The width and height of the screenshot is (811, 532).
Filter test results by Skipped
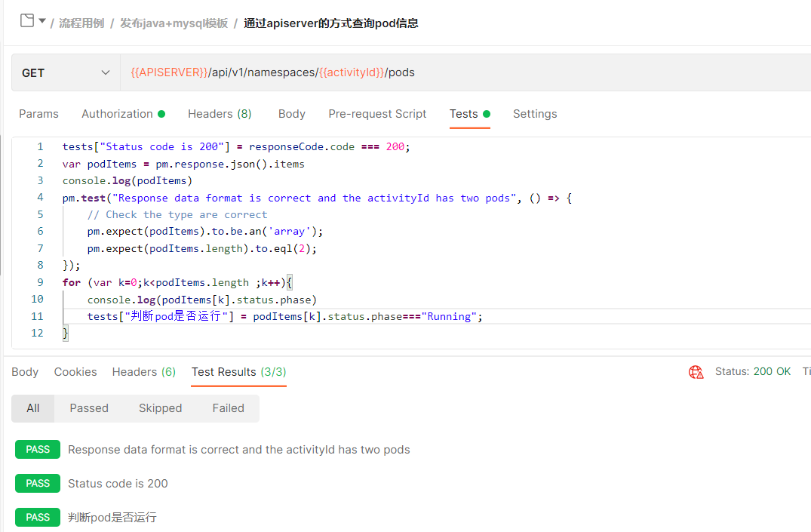pyautogui.click(x=160, y=408)
